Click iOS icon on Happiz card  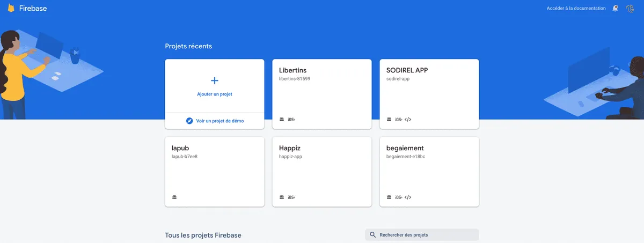click(291, 197)
